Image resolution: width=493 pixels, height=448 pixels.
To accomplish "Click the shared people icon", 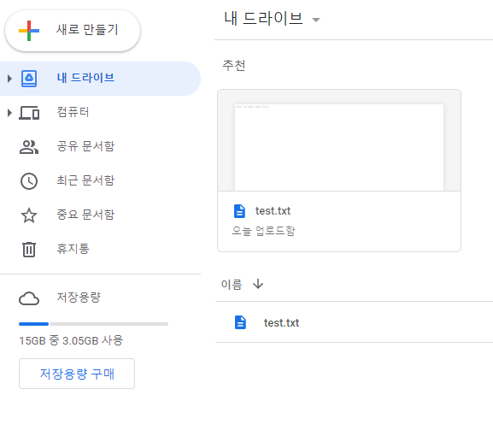I will point(29,147).
